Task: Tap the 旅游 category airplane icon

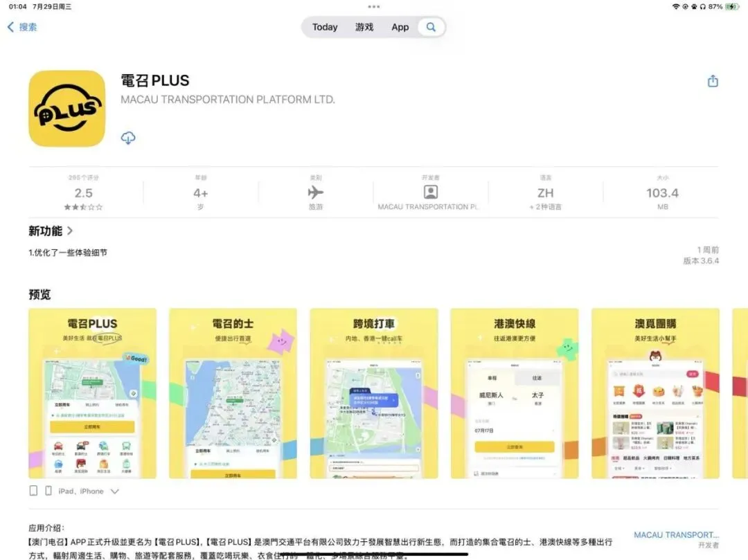Action: (x=315, y=192)
